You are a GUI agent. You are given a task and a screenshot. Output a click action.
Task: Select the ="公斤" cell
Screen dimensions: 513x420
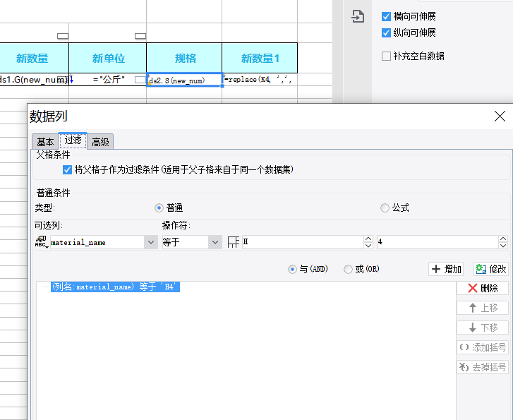click(x=108, y=80)
